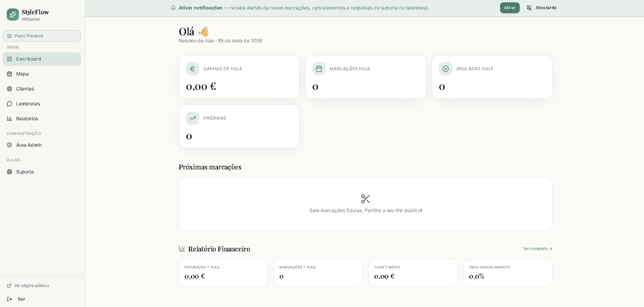
Task: Open the Área Admin page
Action: point(42,145)
